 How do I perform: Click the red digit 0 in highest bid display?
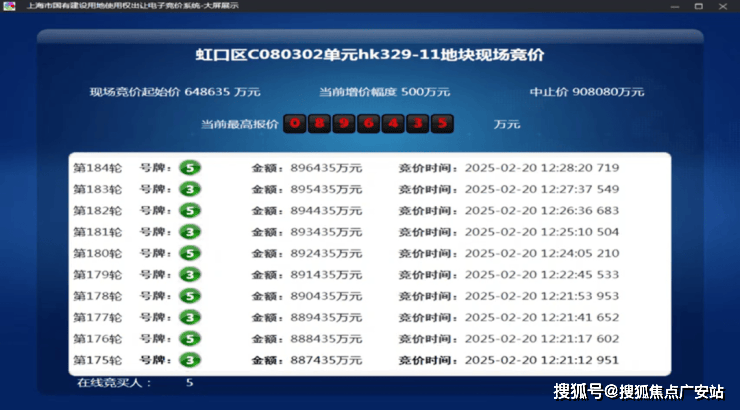pos(294,124)
